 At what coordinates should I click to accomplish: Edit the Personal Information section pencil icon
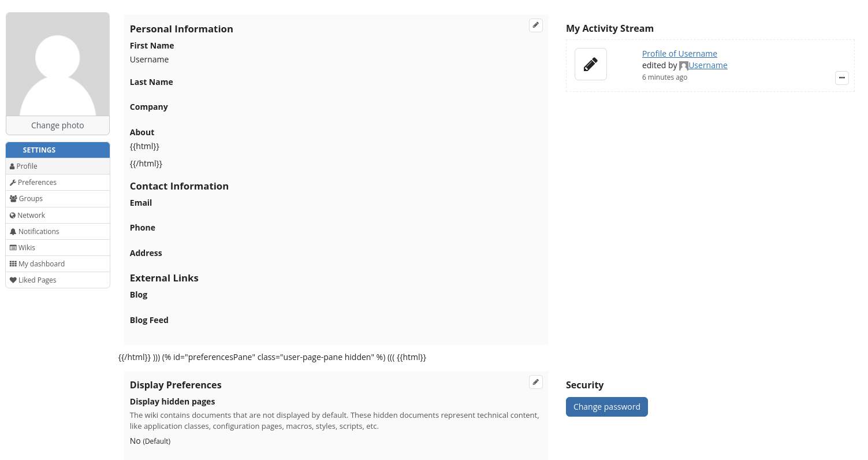[x=536, y=25]
